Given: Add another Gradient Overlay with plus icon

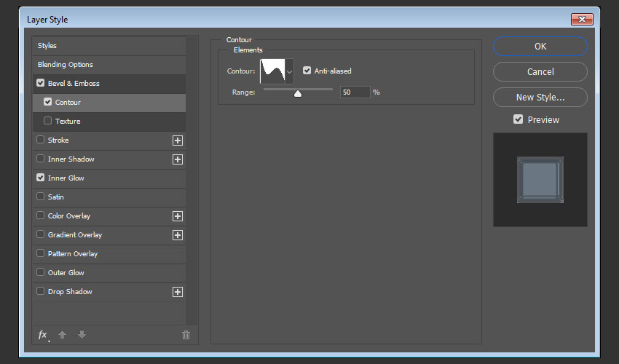Looking at the screenshot, I should 177,235.
